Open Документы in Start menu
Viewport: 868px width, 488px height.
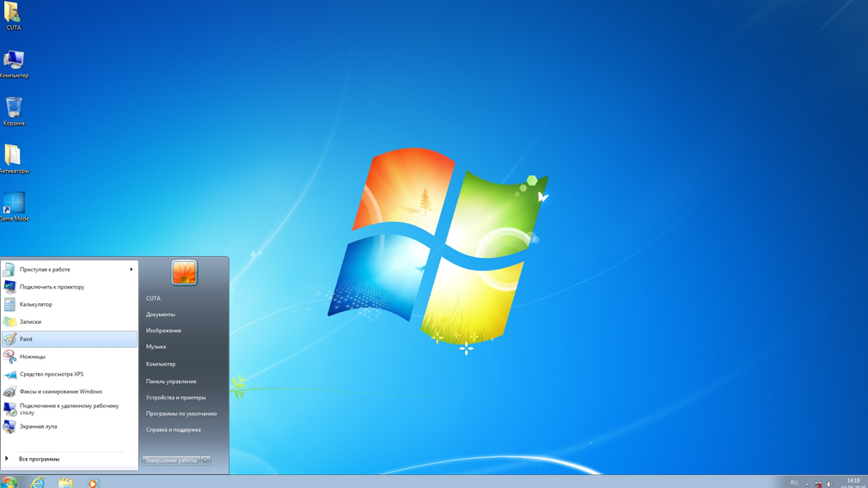161,314
